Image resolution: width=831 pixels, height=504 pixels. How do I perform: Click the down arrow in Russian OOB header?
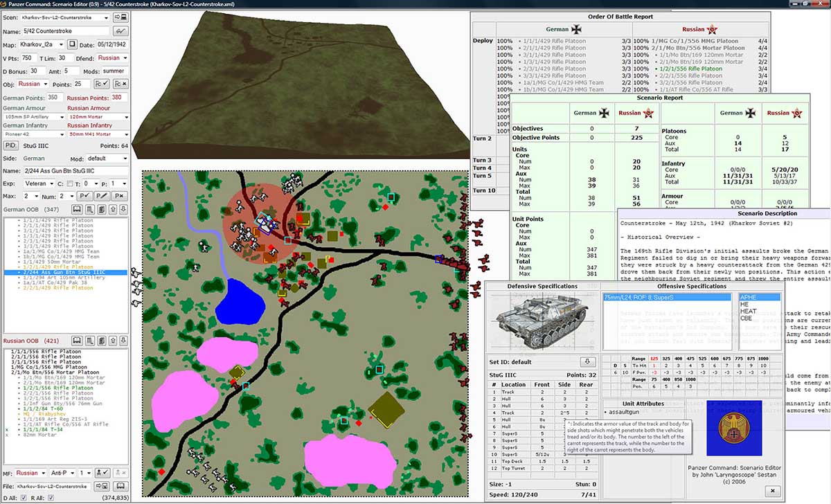point(123,341)
